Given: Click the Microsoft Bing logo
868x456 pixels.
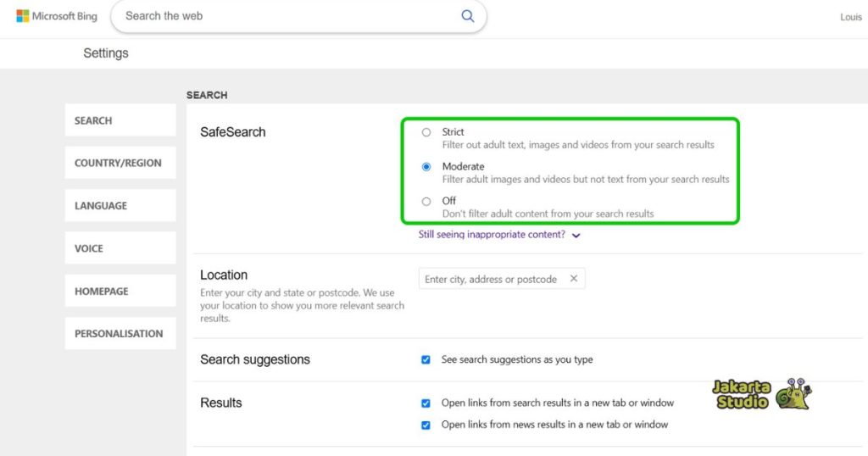Looking at the screenshot, I should tap(57, 16).
